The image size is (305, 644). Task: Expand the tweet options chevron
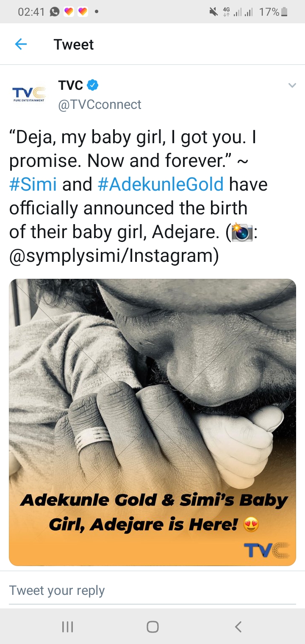click(x=292, y=86)
